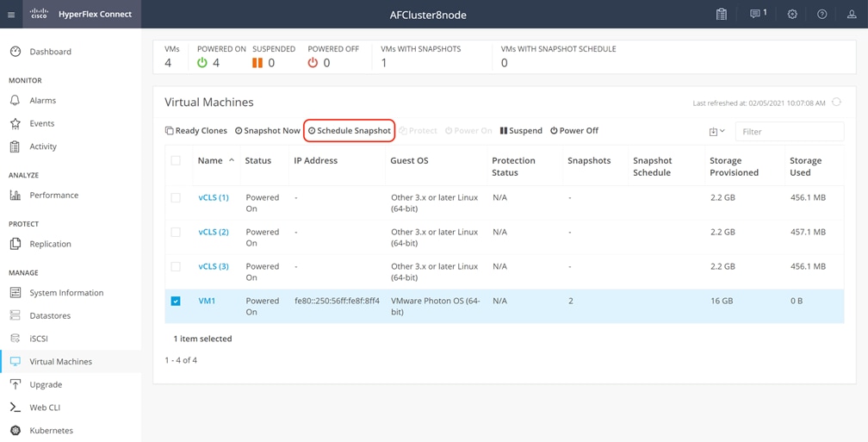Sort by Status column header

point(258,160)
